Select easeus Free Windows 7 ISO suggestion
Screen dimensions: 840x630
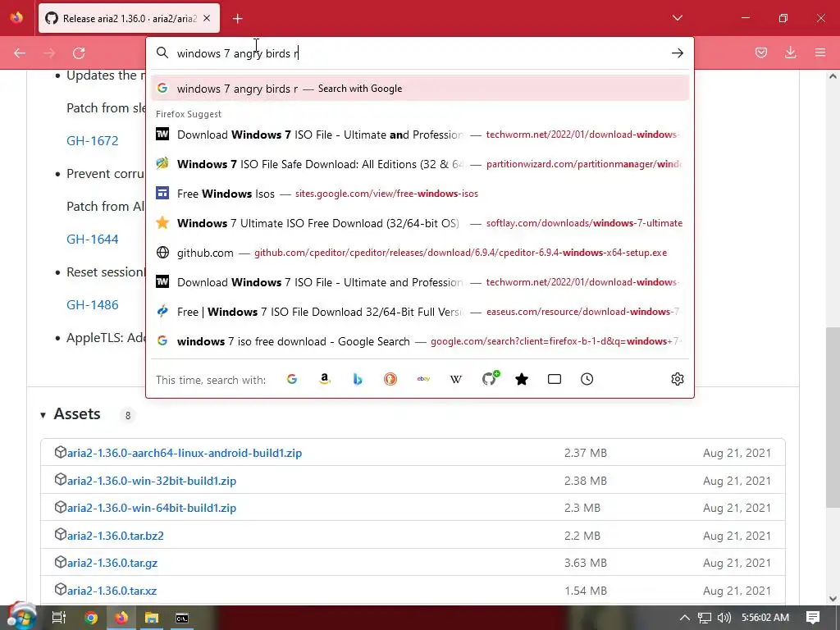420,311
